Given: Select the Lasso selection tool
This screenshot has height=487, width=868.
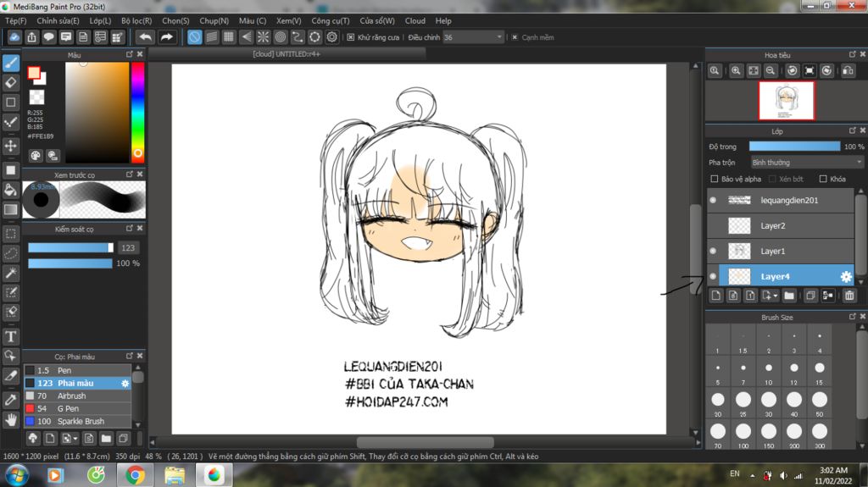Looking at the screenshot, I should pos(11,253).
